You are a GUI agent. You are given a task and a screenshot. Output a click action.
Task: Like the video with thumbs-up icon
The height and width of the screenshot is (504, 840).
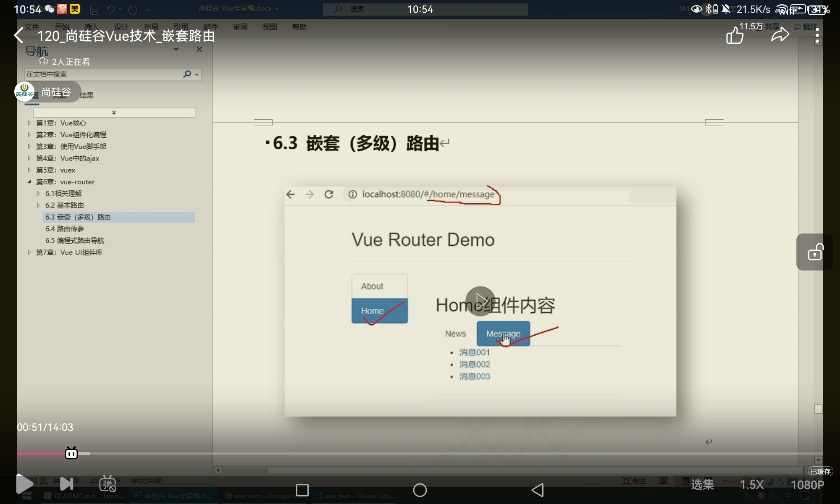(735, 36)
